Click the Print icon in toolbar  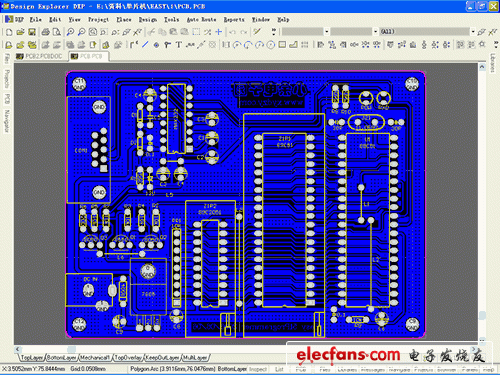pos(45,32)
